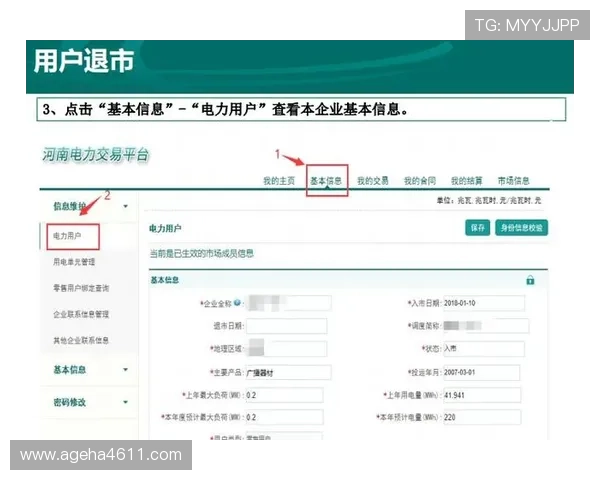Click the 调度简称 field
This screenshot has width=600, height=480.
(x=486, y=326)
